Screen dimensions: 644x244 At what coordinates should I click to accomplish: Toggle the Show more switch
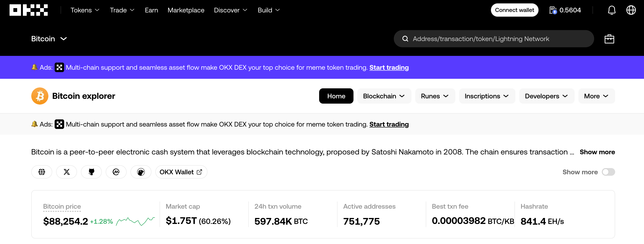point(608,172)
